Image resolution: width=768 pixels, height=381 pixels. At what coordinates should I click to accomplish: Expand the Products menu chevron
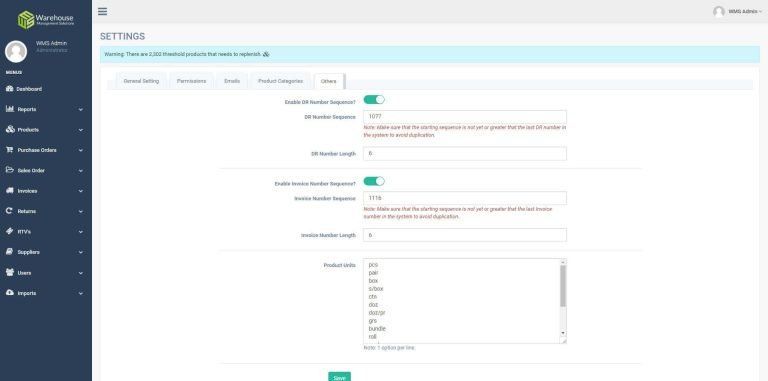(81, 130)
